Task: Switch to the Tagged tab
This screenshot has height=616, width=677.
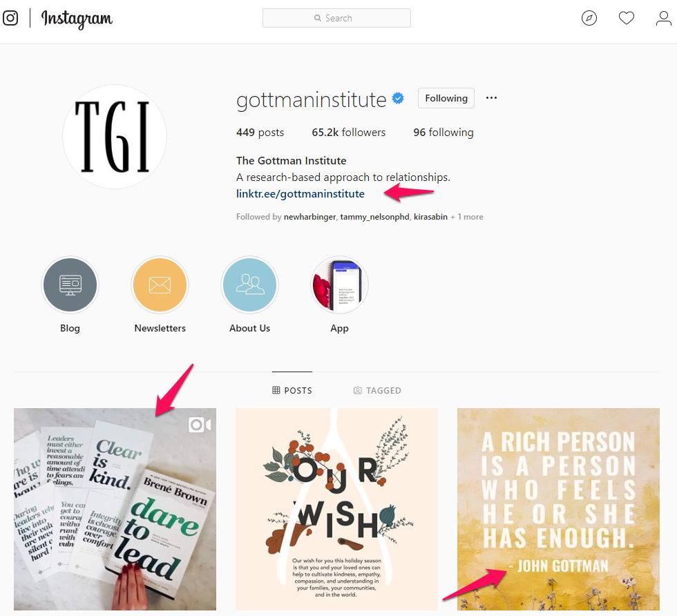Action: pos(377,390)
